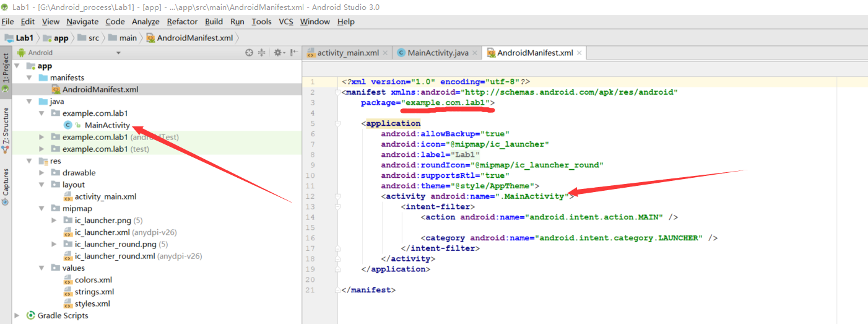Collapse the res folder
Image resolution: width=868 pixels, height=324 pixels.
click(x=29, y=161)
